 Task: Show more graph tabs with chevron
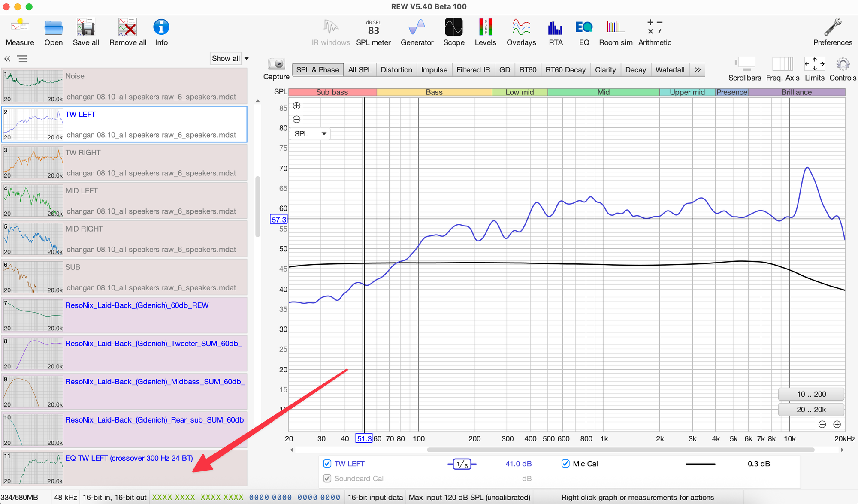click(x=698, y=70)
